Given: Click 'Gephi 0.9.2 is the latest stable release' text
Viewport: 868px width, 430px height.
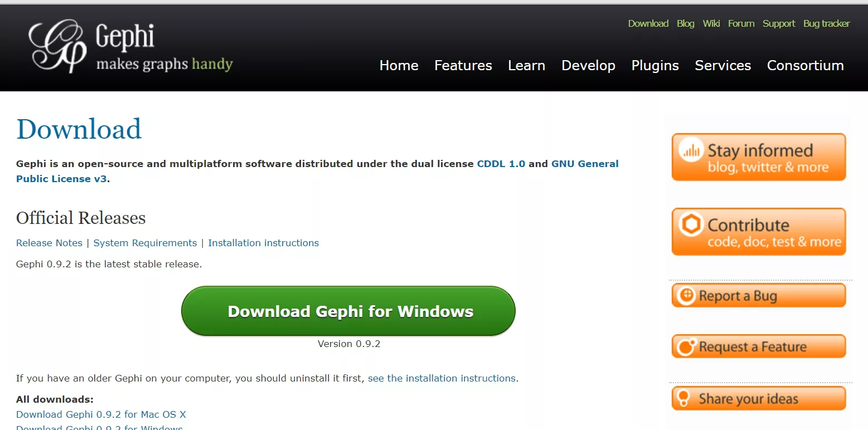Looking at the screenshot, I should pos(109,264).
